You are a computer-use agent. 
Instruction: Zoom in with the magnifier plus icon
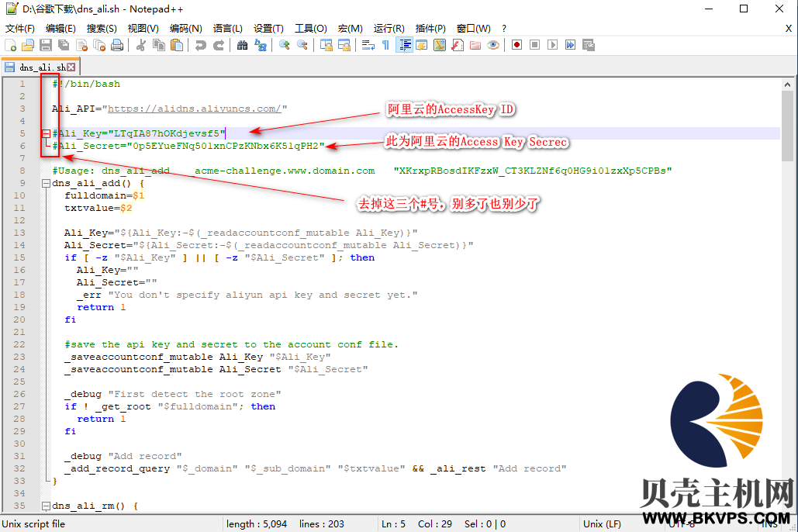point(285,45)
